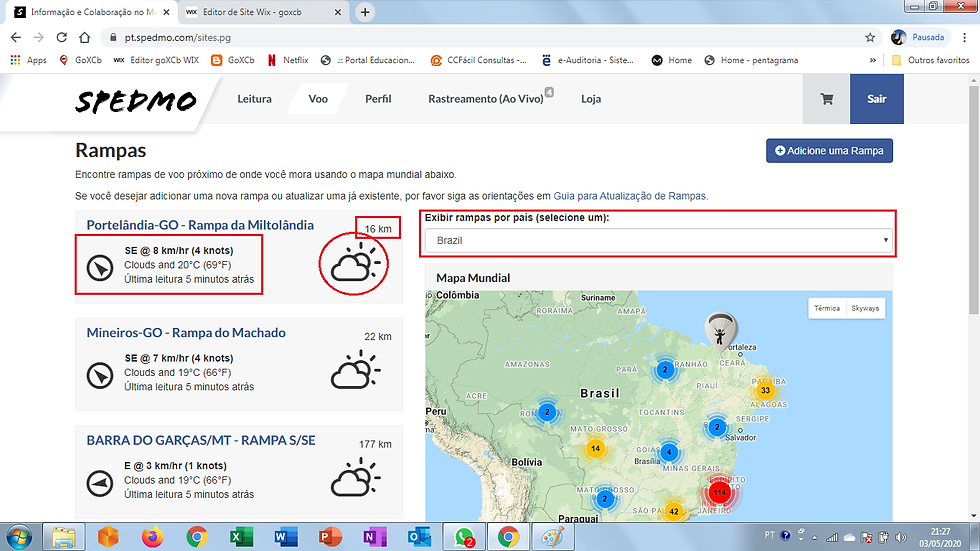Open Word from the taskbar

pos(286,537)
